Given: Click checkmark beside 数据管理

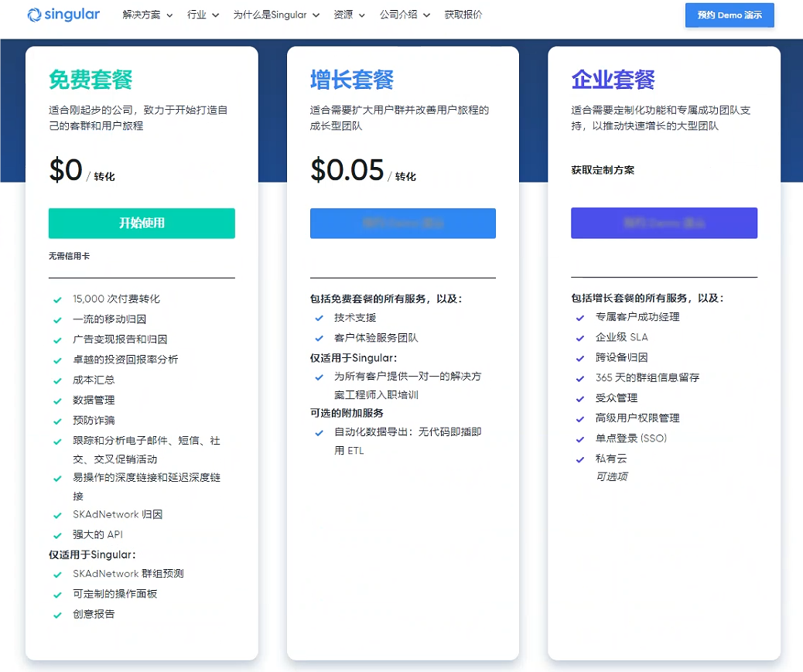Looking at the screenshot, I should [x=57, y=401].
